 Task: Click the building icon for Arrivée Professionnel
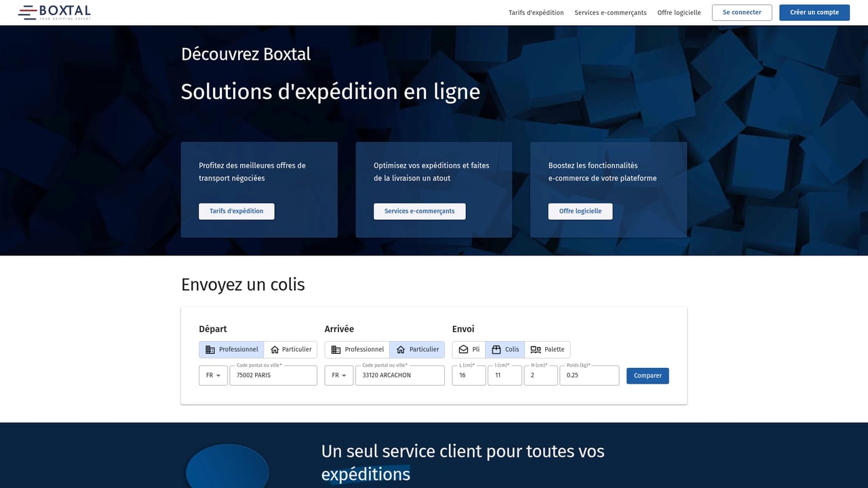[x=334, y=349]
